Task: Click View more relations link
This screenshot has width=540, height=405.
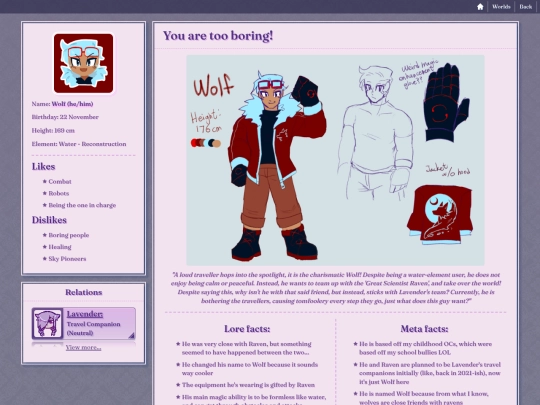Action: (x=83, y=347)
